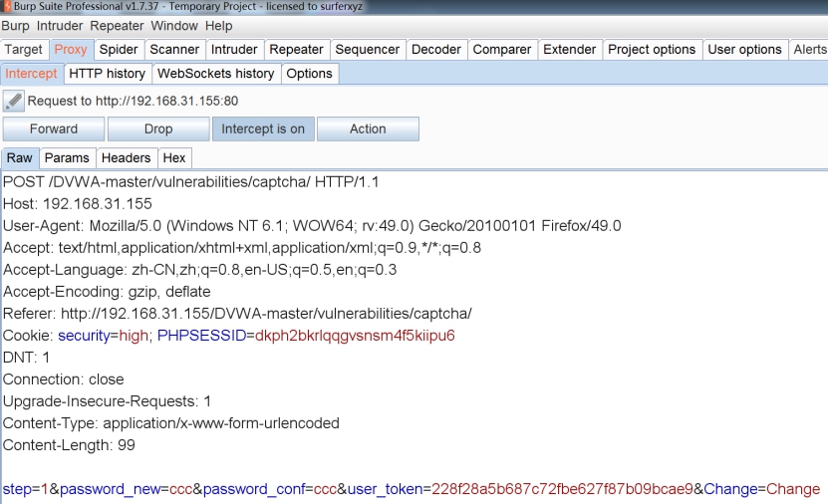This screenshot has width=828, height=504.
Task: Click the POST request line text
Action: click(190, 182)
